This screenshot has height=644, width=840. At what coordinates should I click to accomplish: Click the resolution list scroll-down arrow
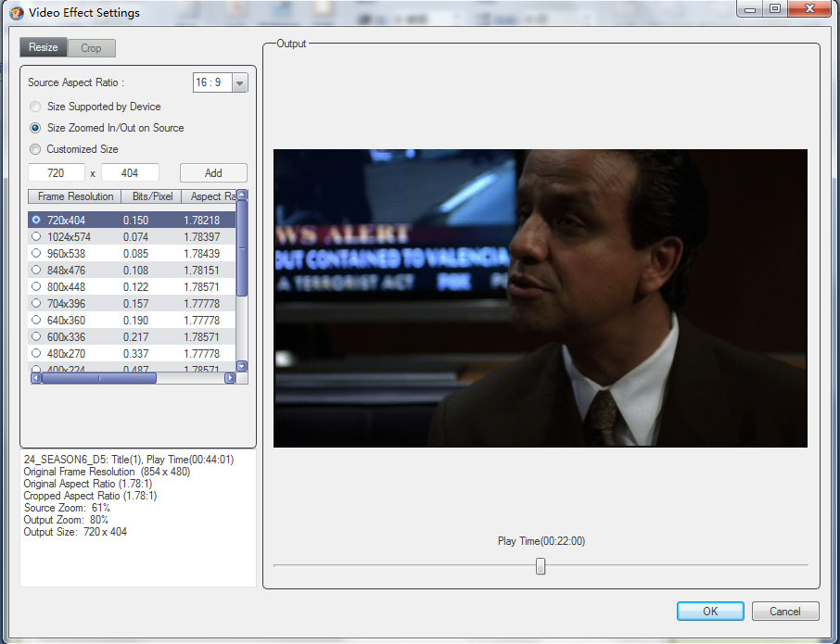[242, 366]
